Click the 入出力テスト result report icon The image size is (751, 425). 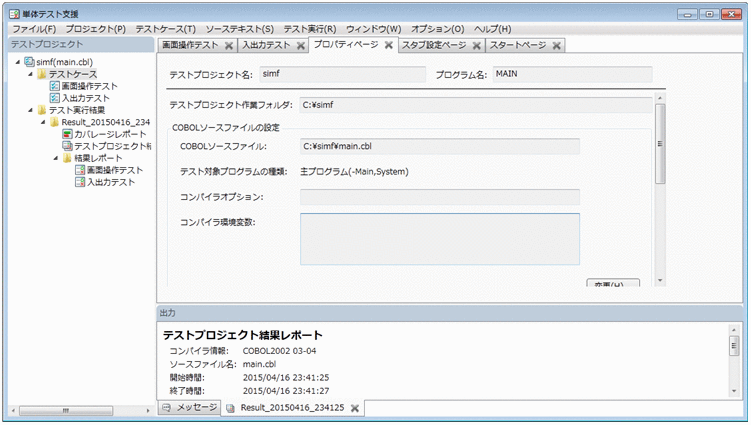click(x=80, y=182)
